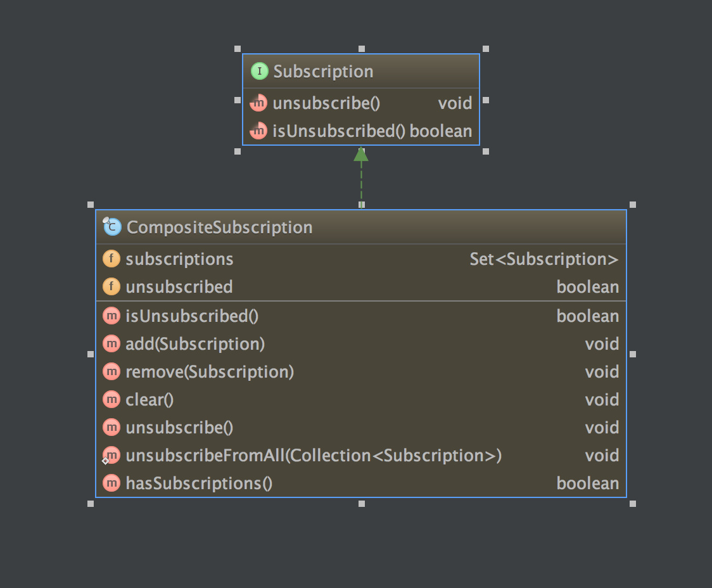Click the Set<Subscription> field type
Image resolution: width=712 pixels, height=588 pixels.
tap(544, 259)
